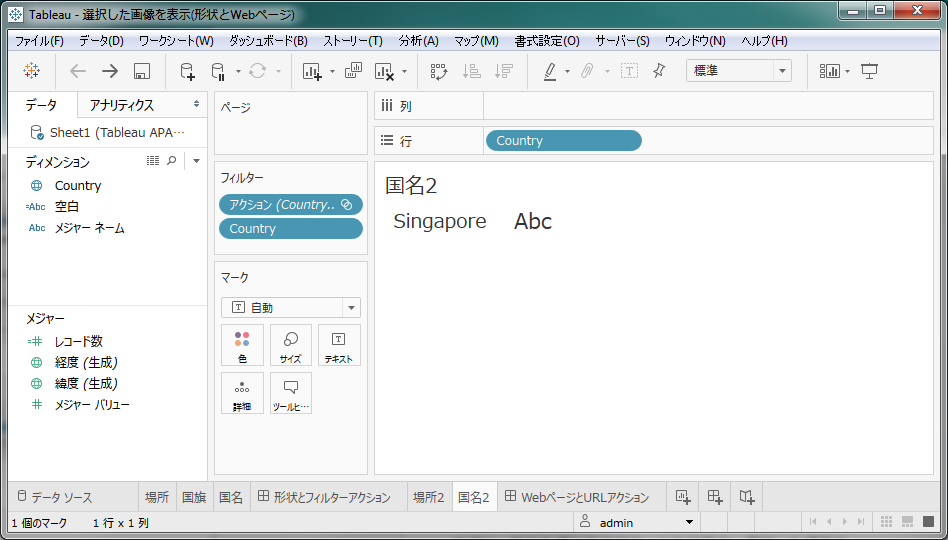The width and height of the screenshot is (948, 540).
Task: Add a new data source icon
Action: tap(188, 71)
